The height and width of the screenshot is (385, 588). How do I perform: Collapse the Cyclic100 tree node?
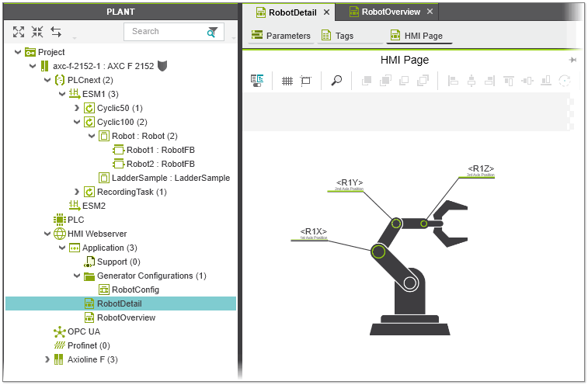click(77, 122)
